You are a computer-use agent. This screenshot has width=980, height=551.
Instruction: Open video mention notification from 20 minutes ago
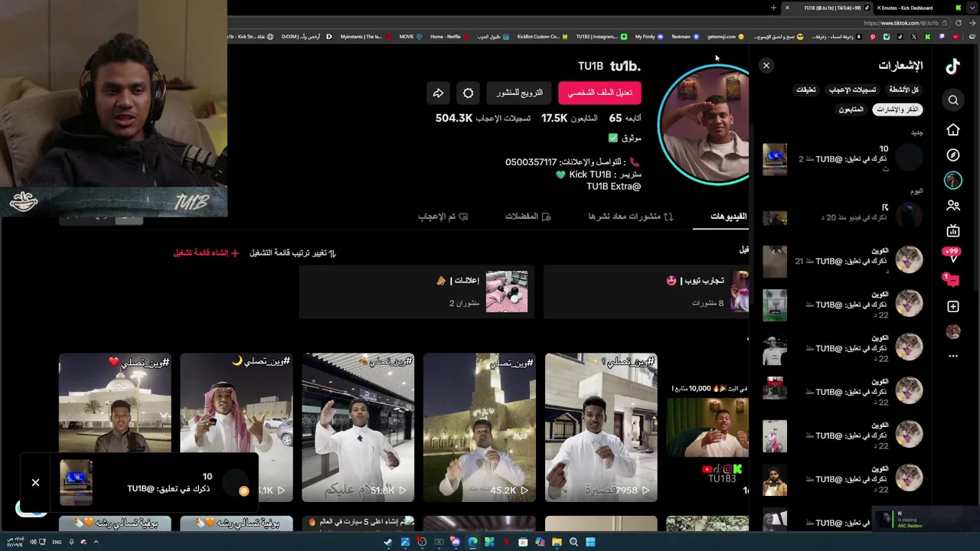pos(842,217)
